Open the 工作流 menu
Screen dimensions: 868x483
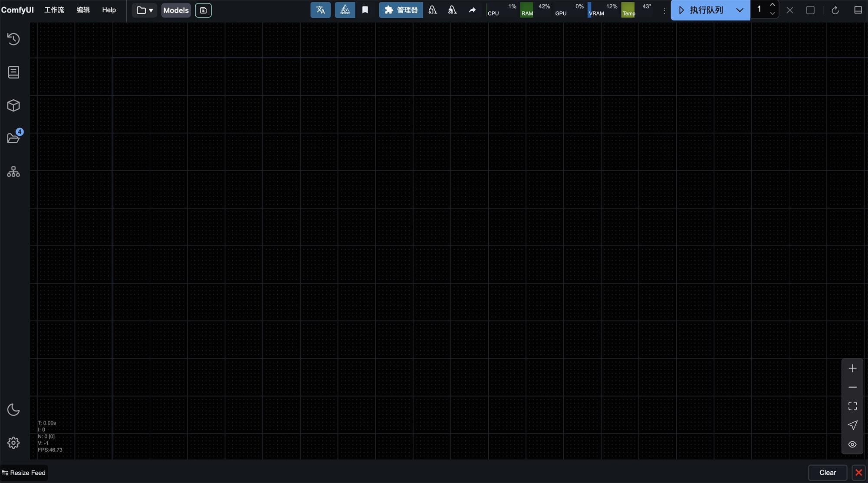click(54, 10)
